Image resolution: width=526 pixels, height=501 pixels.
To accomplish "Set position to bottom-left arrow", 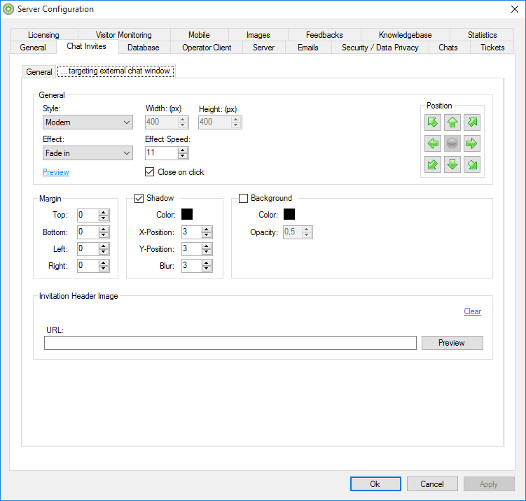I will point(432,164).
